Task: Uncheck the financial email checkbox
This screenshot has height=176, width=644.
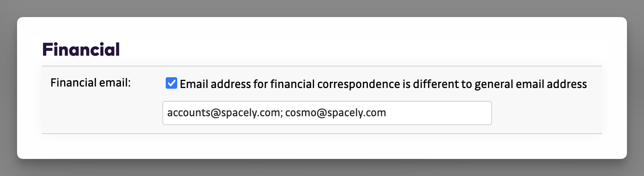Action: [171, 83]
